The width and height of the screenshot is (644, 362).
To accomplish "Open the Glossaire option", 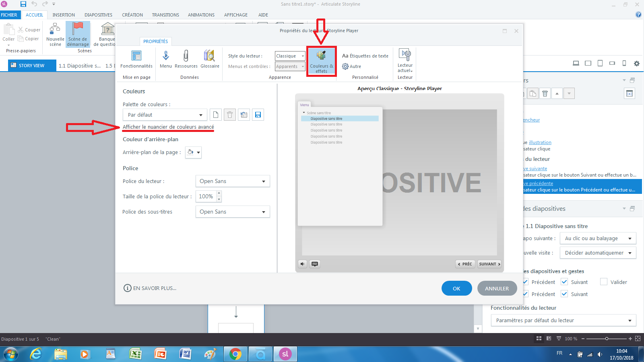I will [210, 59].
